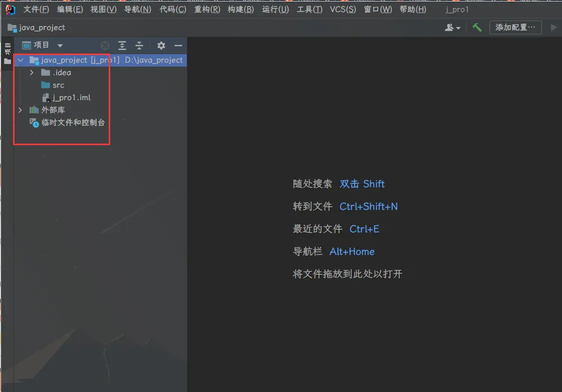The image size is (562, 392).
Task: Expand the .idea folder
Action: [32, 73]
